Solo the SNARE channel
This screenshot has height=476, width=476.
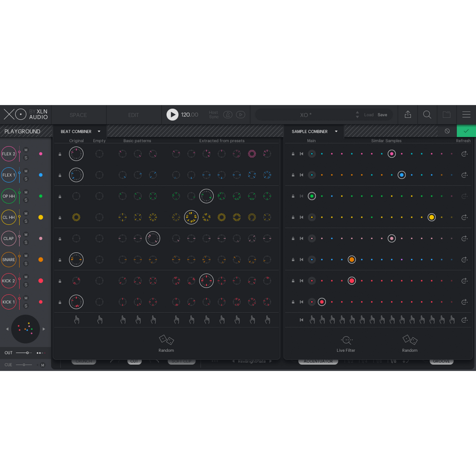coord(26,264)
